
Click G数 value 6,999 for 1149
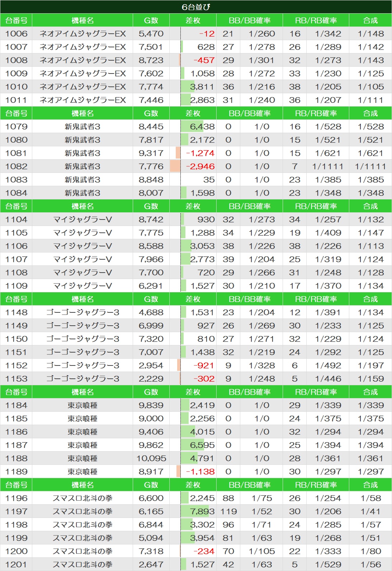point(151,326)
